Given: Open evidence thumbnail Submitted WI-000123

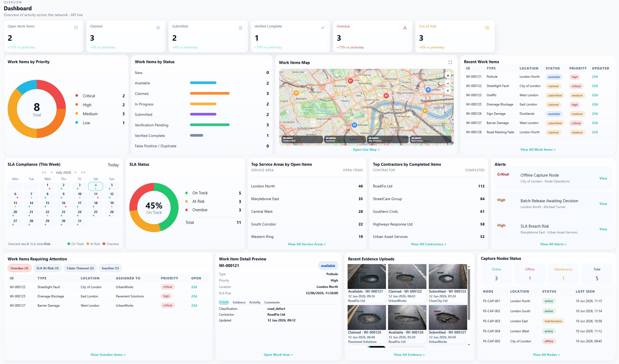Looking at the screenshot, I should click(x=448, y=276).
